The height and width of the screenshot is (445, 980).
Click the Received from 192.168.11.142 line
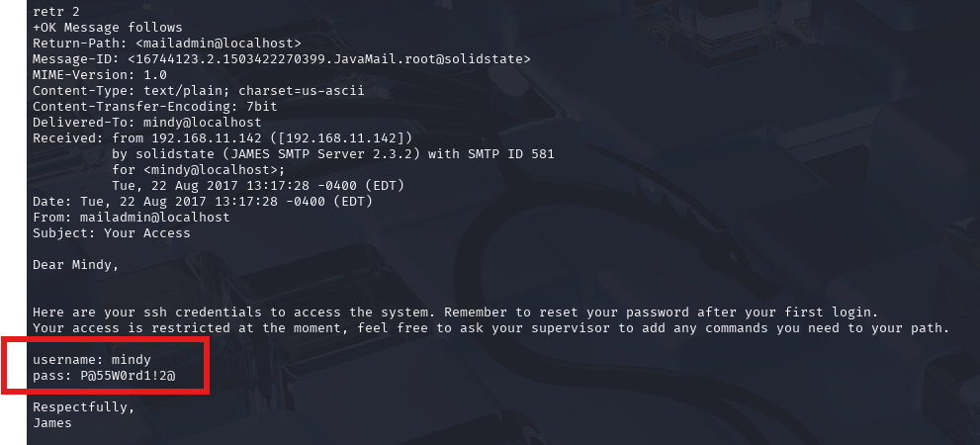[x=223, y=138]
